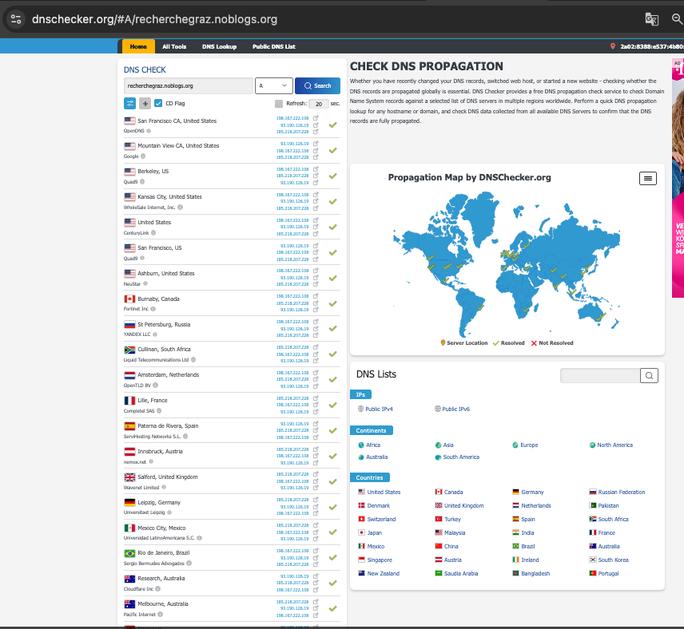Click the DNS Lists search input field
The width and height of the screenshot is (684, 629).
coord(599,375)
